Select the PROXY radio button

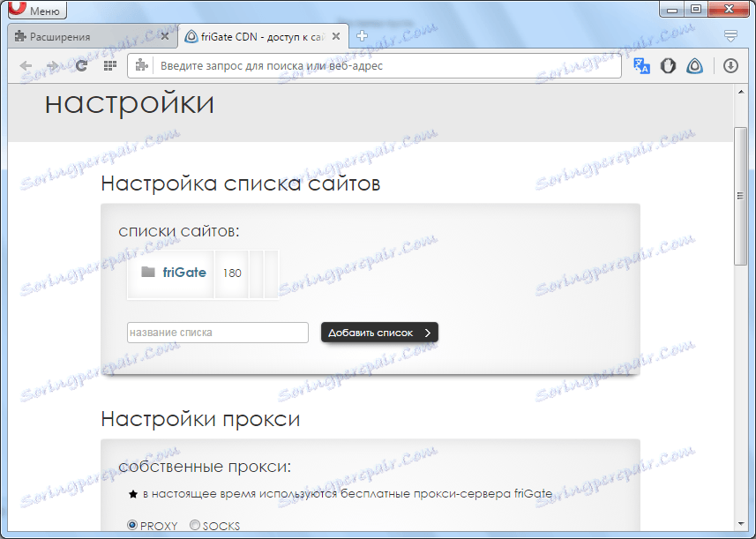coord(132,525)
